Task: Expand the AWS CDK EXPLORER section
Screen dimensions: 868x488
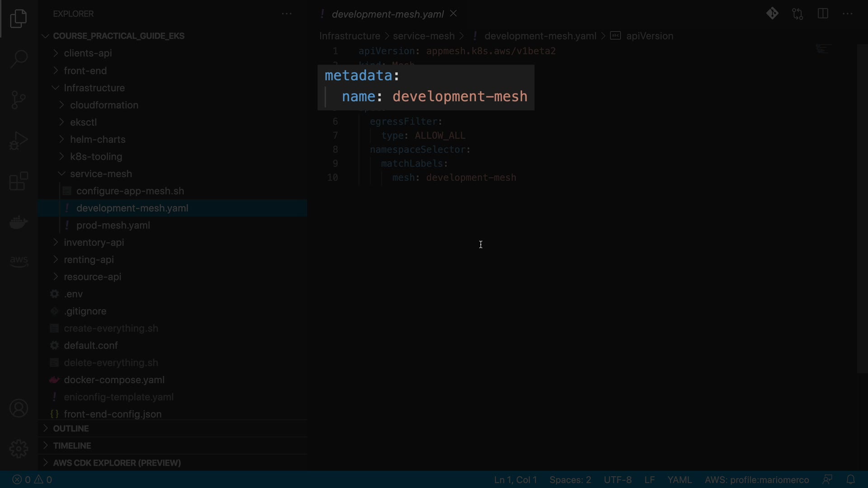Action: (x=117, y=463)
